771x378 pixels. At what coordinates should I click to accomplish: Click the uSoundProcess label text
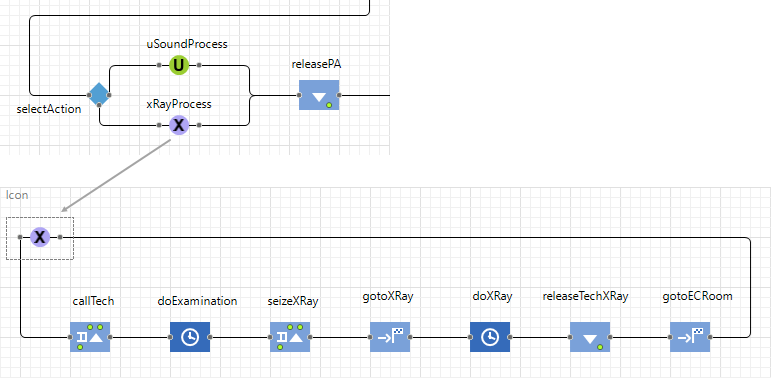click(187, 44)
